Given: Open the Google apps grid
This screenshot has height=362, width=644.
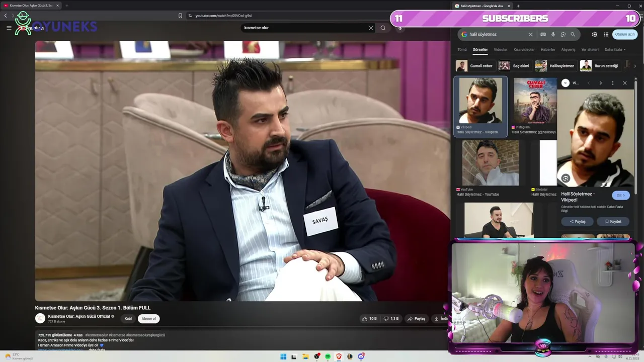Looking at the screenshot, I should pos(606,34).
